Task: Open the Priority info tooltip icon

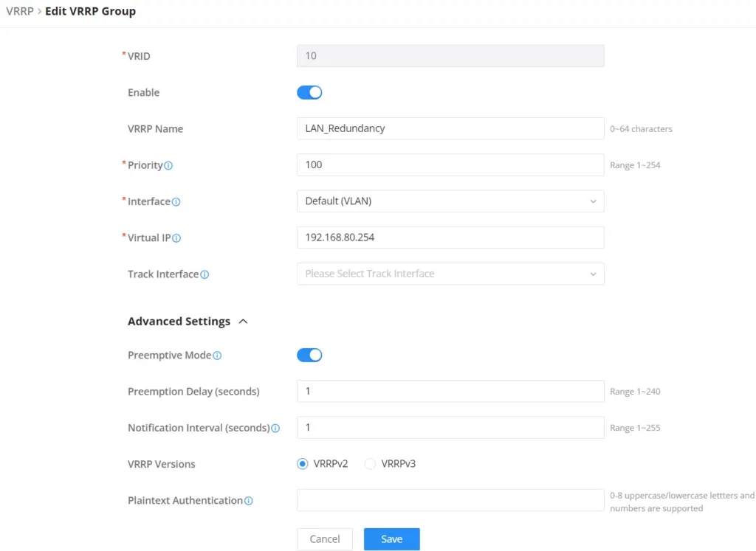Action: pos(168,166)
